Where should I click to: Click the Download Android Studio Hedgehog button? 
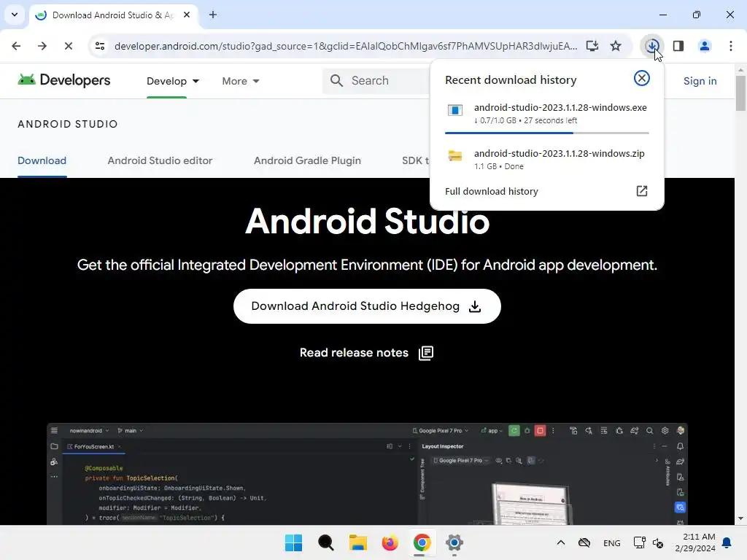click(x=367, y=306)
